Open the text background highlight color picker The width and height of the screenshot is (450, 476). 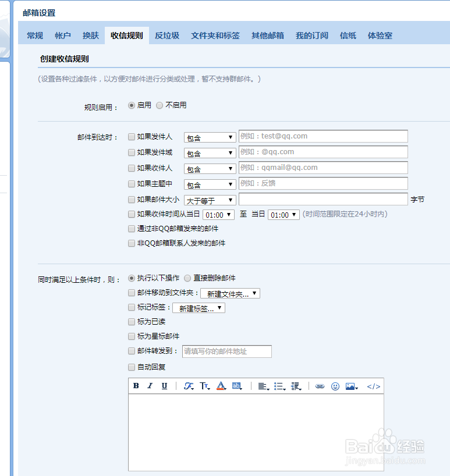tap(237, 386)
